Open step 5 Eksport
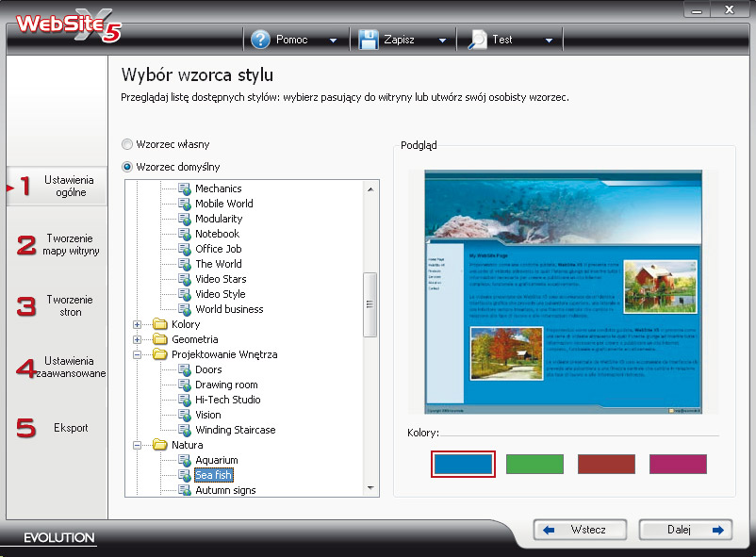 (57, 428)
